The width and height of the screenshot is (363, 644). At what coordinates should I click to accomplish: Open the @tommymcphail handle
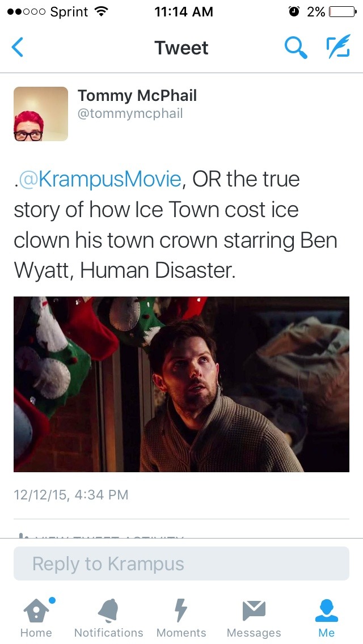pyautogui.click(x=130, y=114)
